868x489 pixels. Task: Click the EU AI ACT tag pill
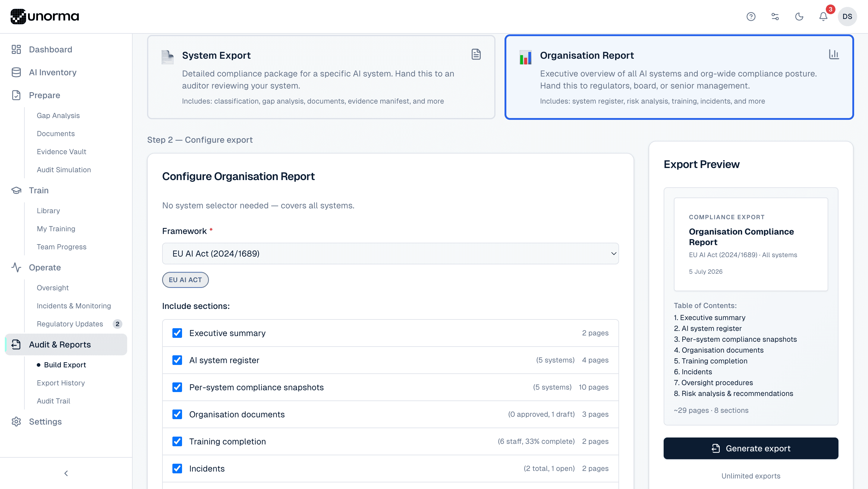coord(185,280)
